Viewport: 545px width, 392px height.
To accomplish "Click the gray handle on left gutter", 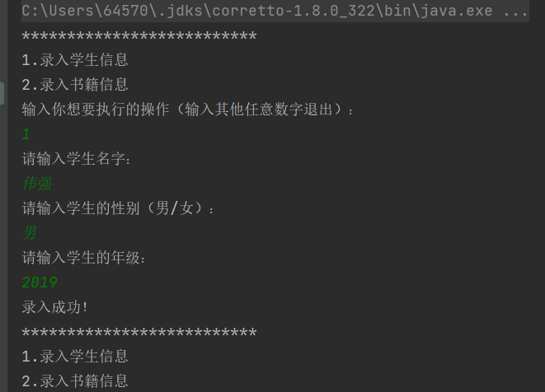I will [x=2, y=93].
